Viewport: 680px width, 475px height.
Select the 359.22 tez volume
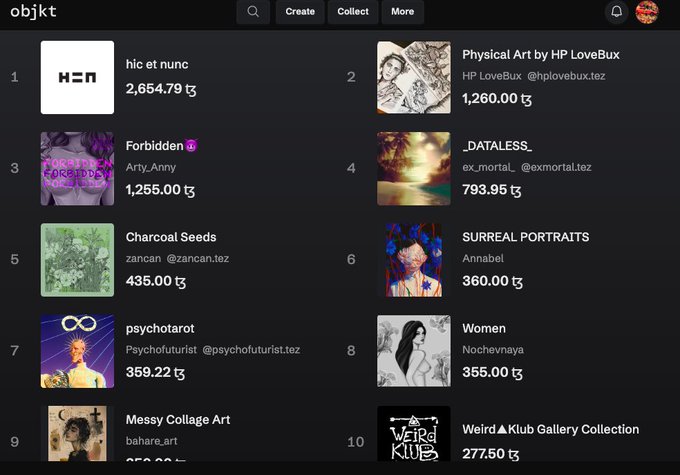(x=155, y=372)
